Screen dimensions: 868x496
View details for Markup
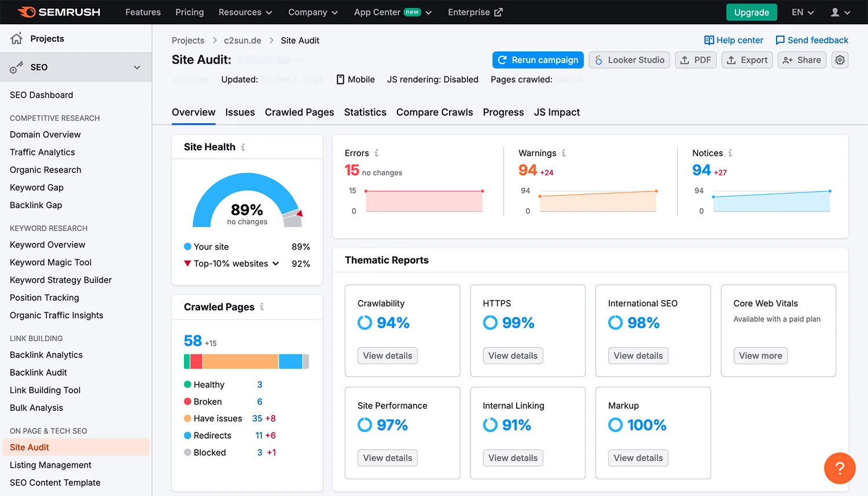(x=638, y=458)
